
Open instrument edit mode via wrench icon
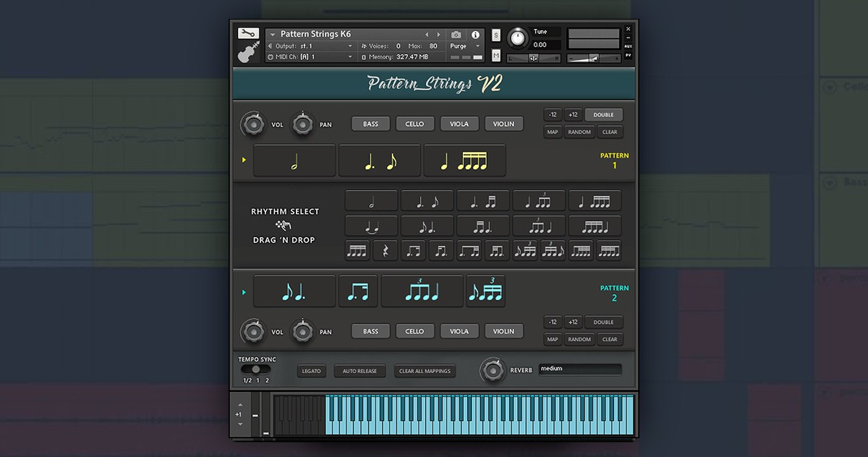(248, 33)
